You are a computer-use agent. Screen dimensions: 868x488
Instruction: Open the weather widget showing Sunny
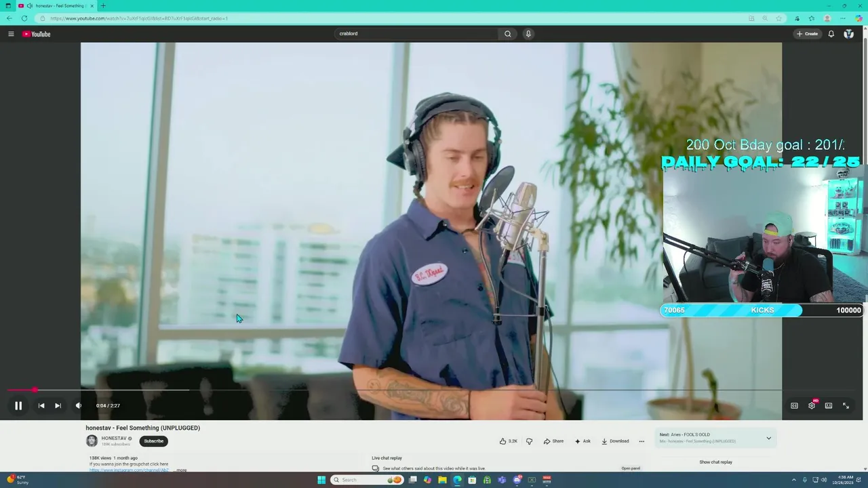click(17, 480)
